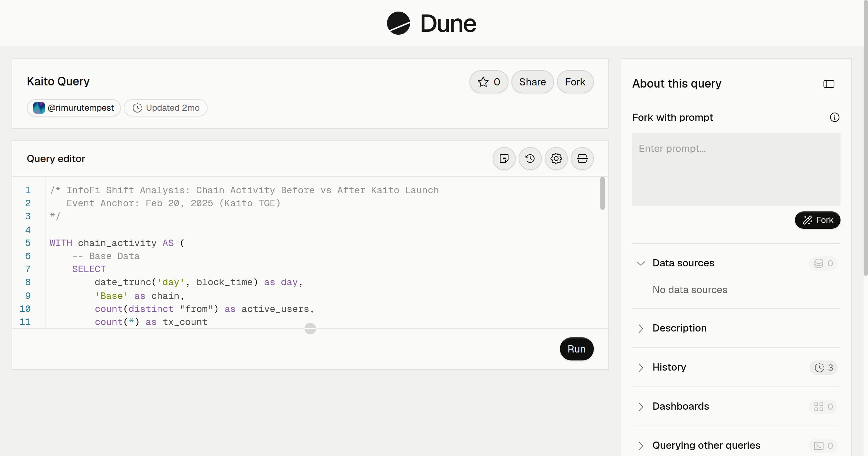
Task: Click the Dune logo icon
Action: click(398, 23)
